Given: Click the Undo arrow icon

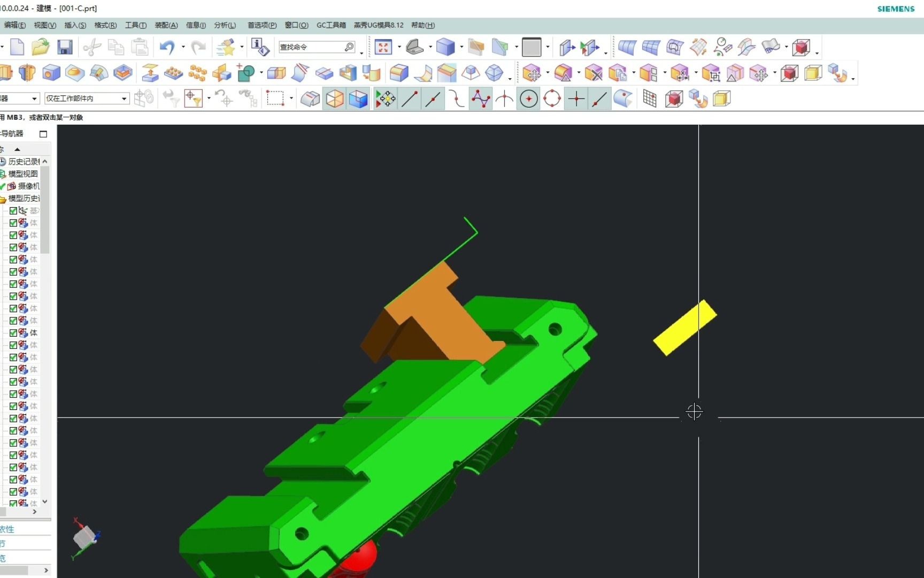Looking at the screenshot, I should (x=167, y=47).
